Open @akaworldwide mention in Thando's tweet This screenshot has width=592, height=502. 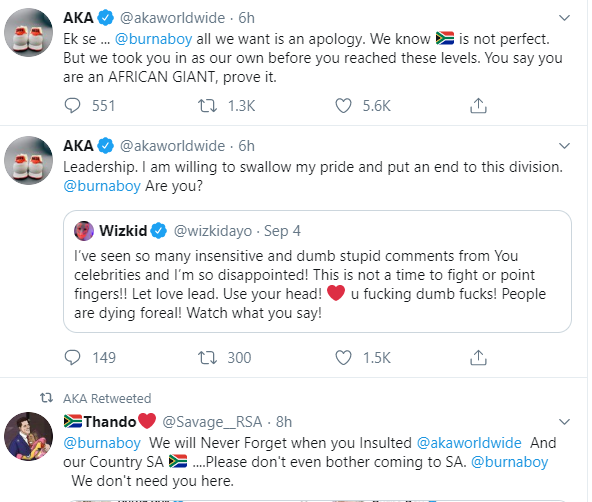pyautogui.click(x=469, y=443)
